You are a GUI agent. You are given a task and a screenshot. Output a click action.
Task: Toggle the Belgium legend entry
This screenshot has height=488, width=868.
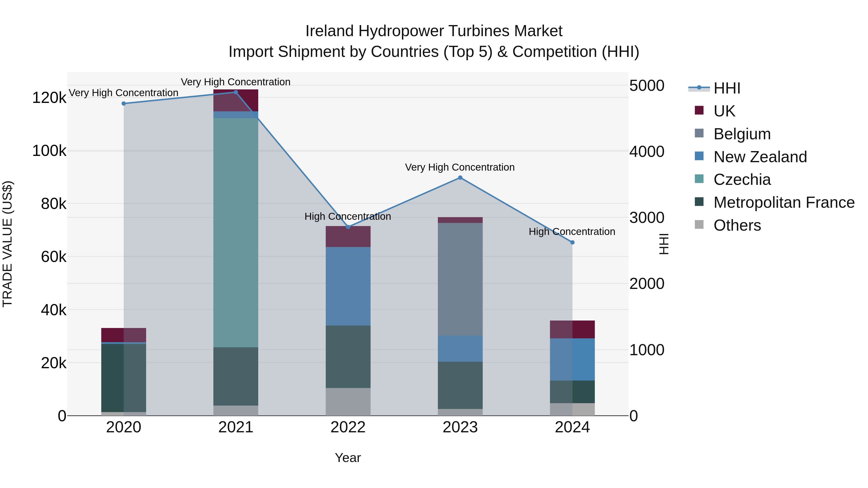tap(732, 134)
